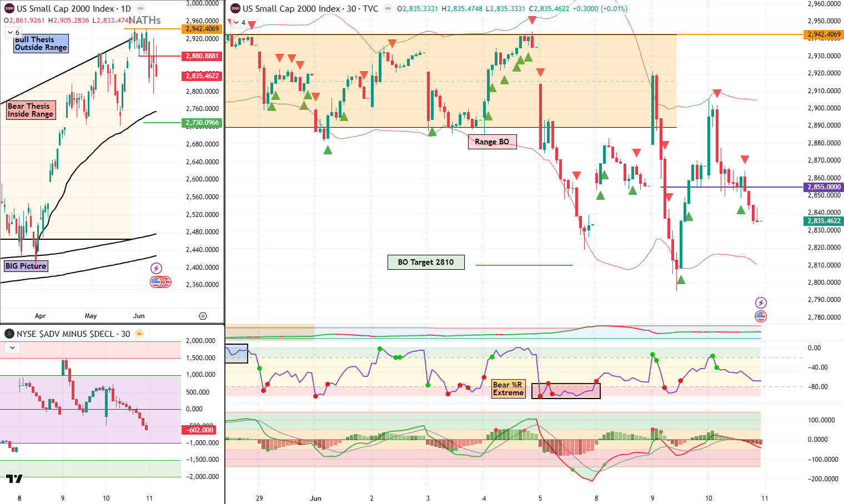Select the 'Bear %R Extreme' label
The height and width of the screenshot is (504, 844).
point(508,389)
